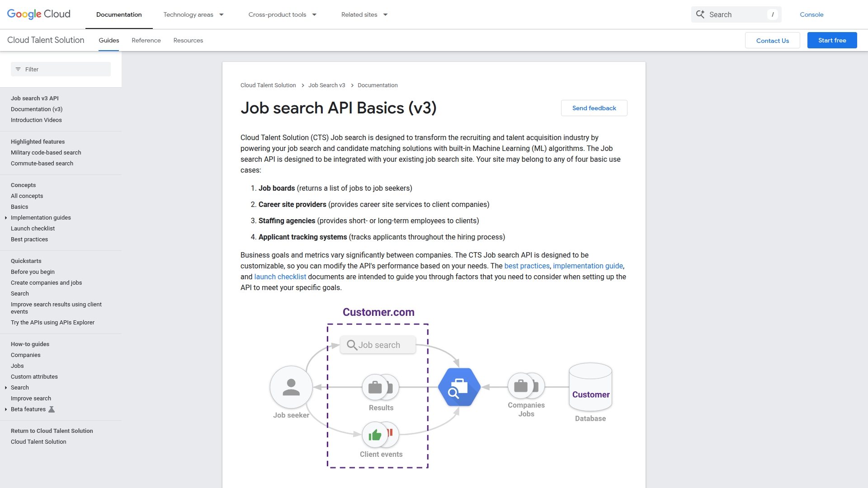Viewport: 868px width, 488px height.
Task: Click the Google Cloud logo
Action: pos(39,14)
